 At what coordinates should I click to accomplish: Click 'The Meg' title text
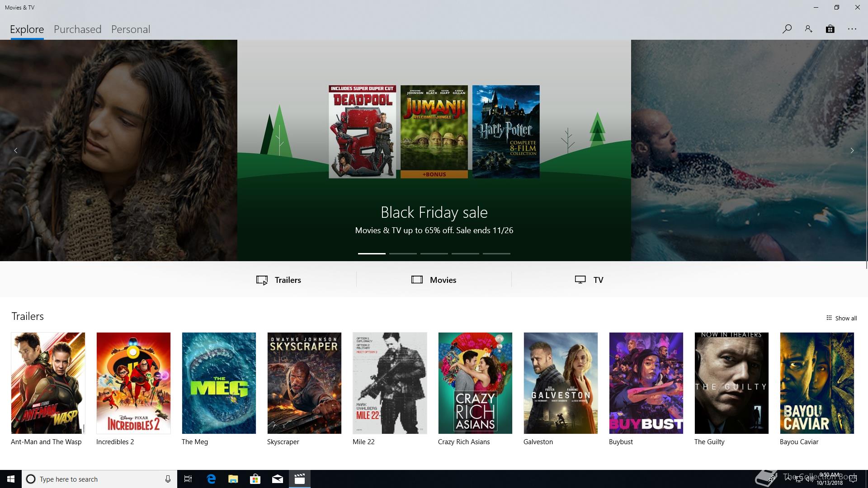coord(195,442)
